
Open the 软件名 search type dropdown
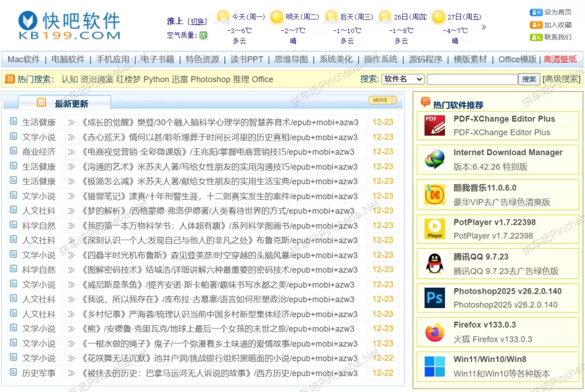point(403,79)
